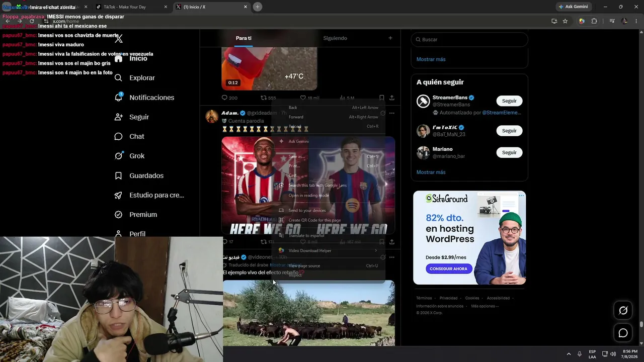Open Grok in the X sidebar
The height and width of the screenshot is (362, 644).
(x=129, y=156)
